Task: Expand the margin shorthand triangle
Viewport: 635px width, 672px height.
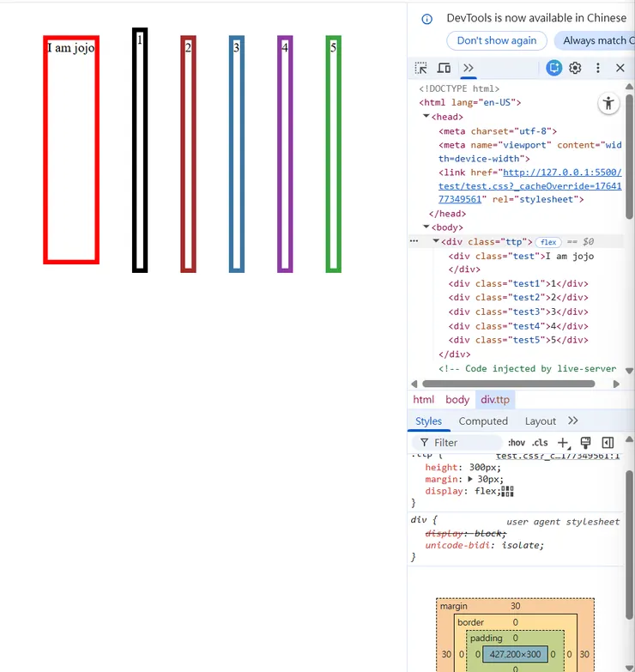Action: (x=470, y=479)
